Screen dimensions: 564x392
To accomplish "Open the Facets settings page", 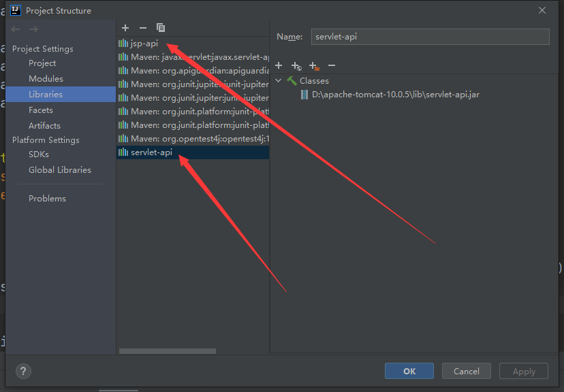I will pyautogui.click(x=41, y=110).
